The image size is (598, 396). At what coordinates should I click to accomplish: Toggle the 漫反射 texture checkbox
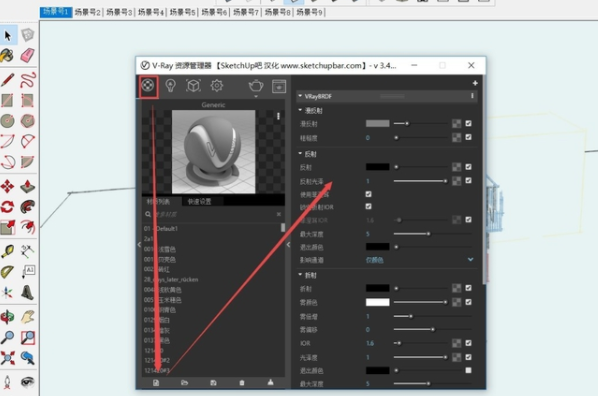click(468, 123)
